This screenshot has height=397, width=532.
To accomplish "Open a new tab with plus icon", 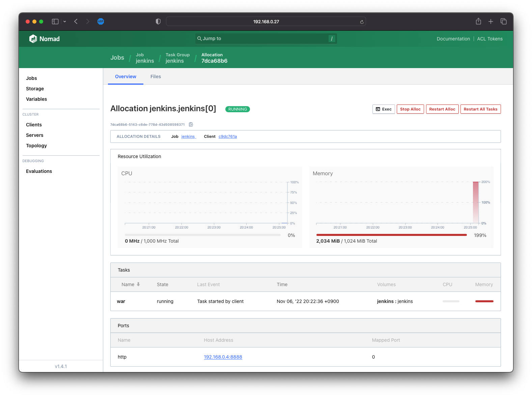I will click(491, 22).
